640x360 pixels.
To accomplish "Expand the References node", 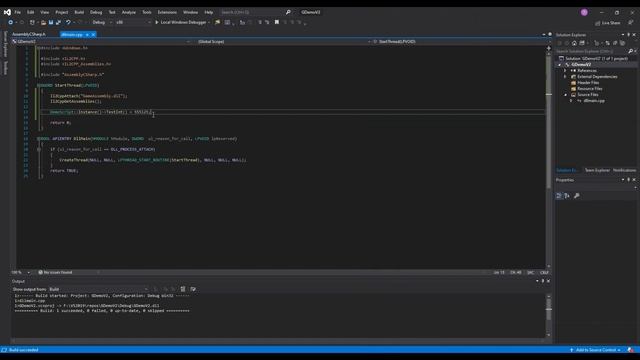I will (x=565, y=71).
